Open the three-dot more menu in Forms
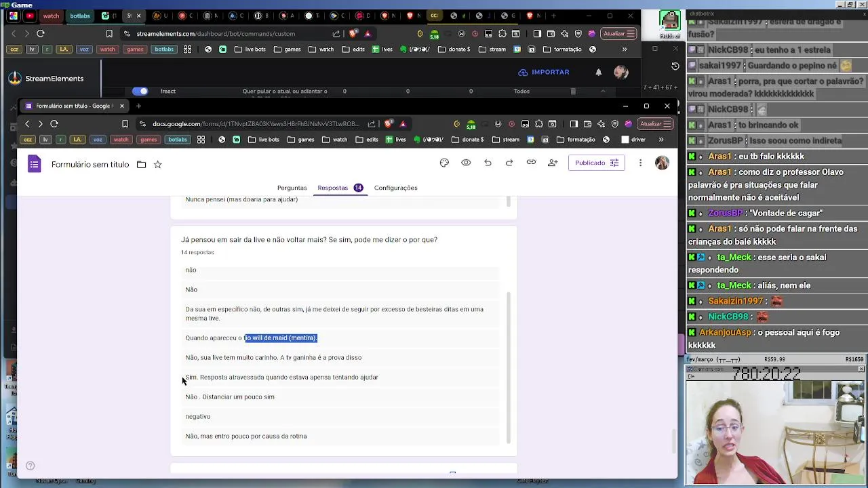868x488 pixels. pyautogui.click(x=640, y=163)
